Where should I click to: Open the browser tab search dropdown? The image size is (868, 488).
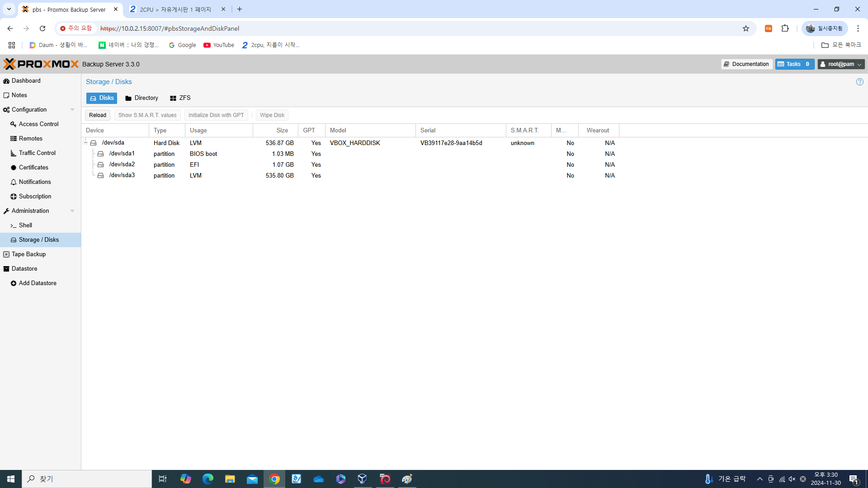pos(9,9)
